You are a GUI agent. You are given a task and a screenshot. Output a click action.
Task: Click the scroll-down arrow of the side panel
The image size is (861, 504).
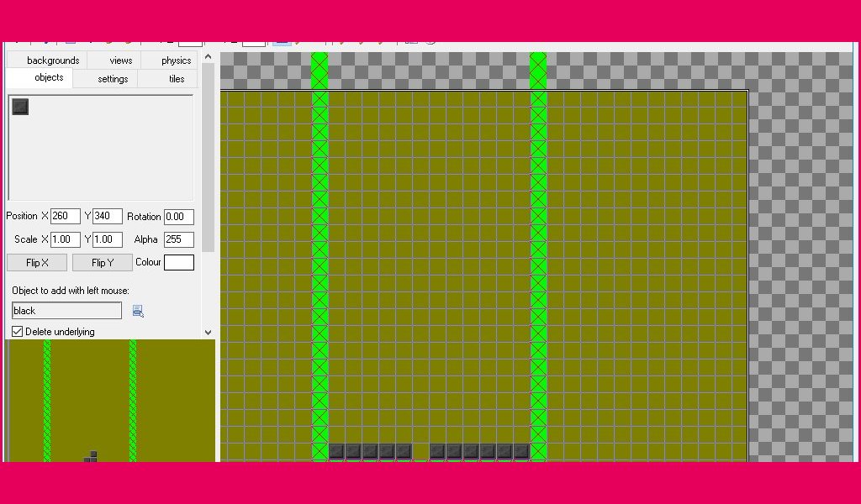pyautogui.click(x=208, y=333)
